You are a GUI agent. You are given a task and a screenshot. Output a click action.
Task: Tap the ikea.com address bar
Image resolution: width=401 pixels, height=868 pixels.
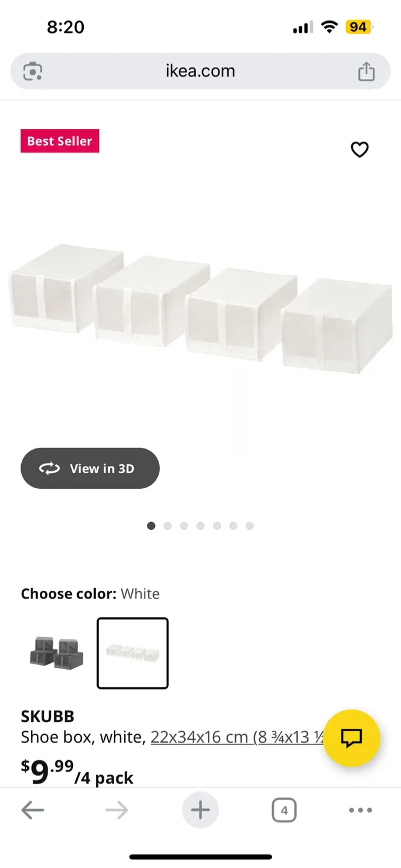click(200, 71)
